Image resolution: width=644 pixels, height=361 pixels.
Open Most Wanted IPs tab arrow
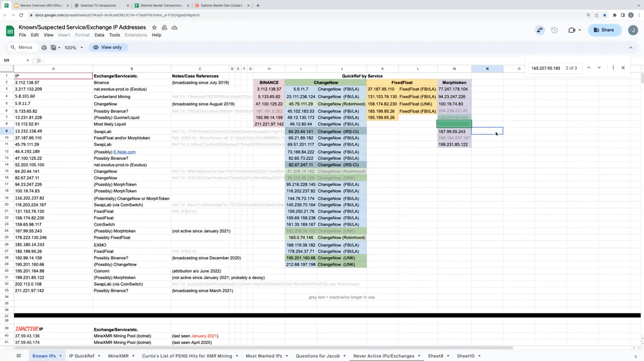[286, 356]
